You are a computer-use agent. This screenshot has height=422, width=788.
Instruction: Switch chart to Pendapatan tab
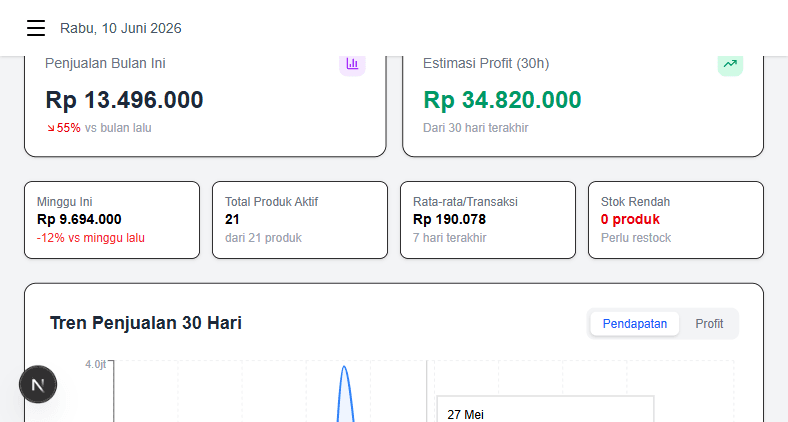(635, 324)
